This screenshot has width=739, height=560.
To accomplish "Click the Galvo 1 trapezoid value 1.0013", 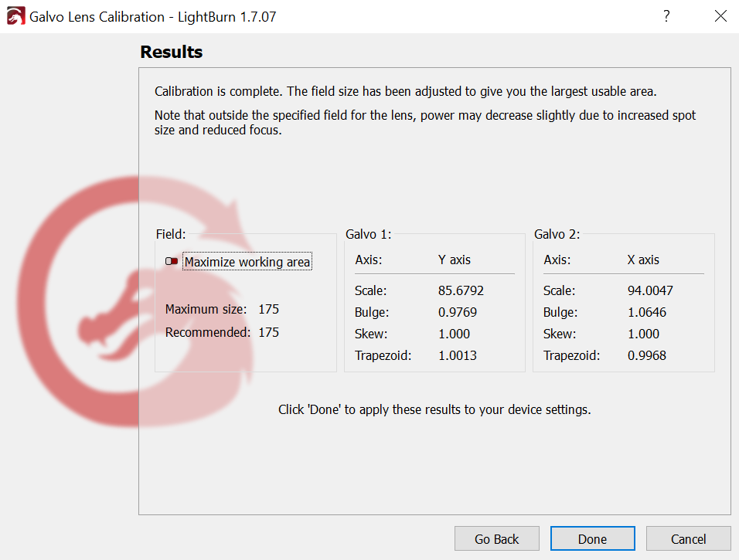I will pos(458,355).
